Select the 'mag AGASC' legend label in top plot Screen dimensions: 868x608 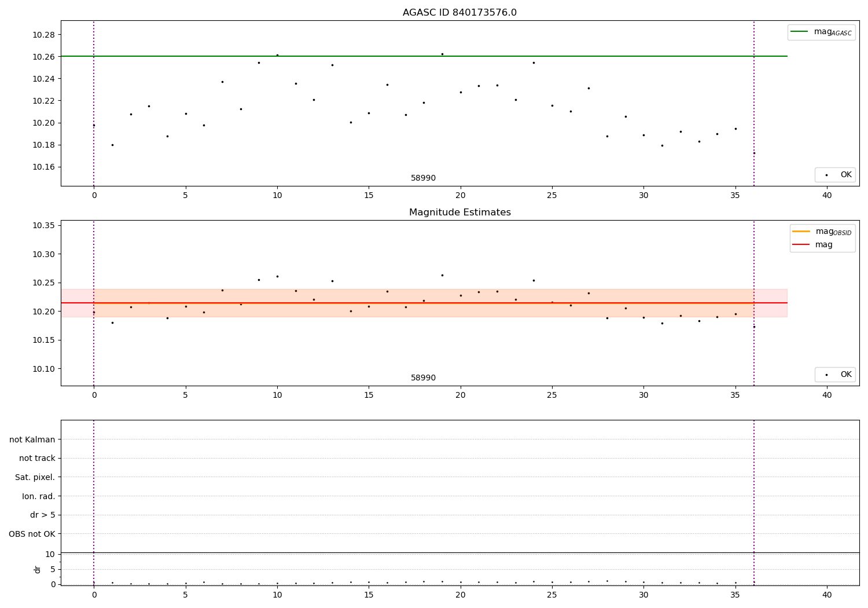coord(833,32)
